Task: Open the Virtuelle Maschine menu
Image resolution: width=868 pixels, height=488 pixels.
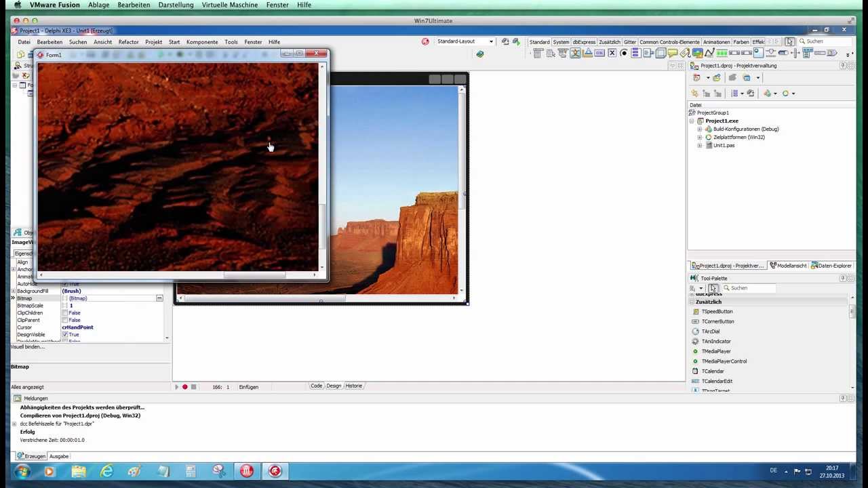Action: 230,5
